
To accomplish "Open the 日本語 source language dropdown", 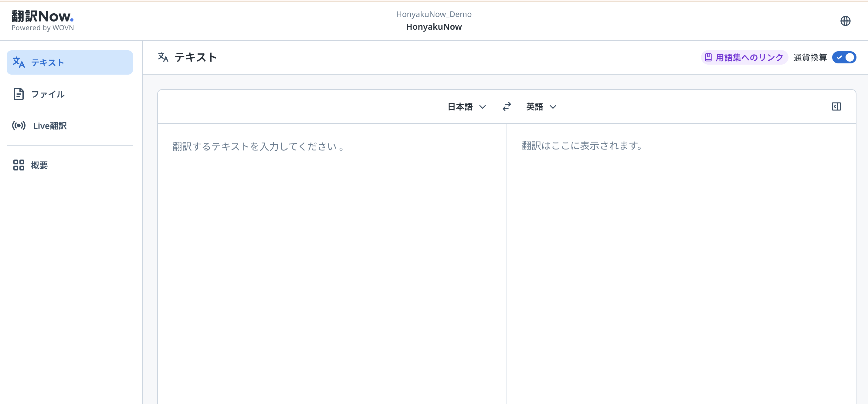I will pos(466,107).
